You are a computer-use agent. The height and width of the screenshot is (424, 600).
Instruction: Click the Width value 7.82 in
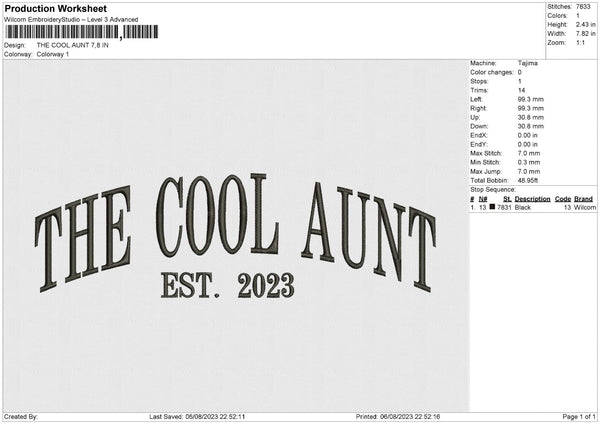(x=585, y=34)
